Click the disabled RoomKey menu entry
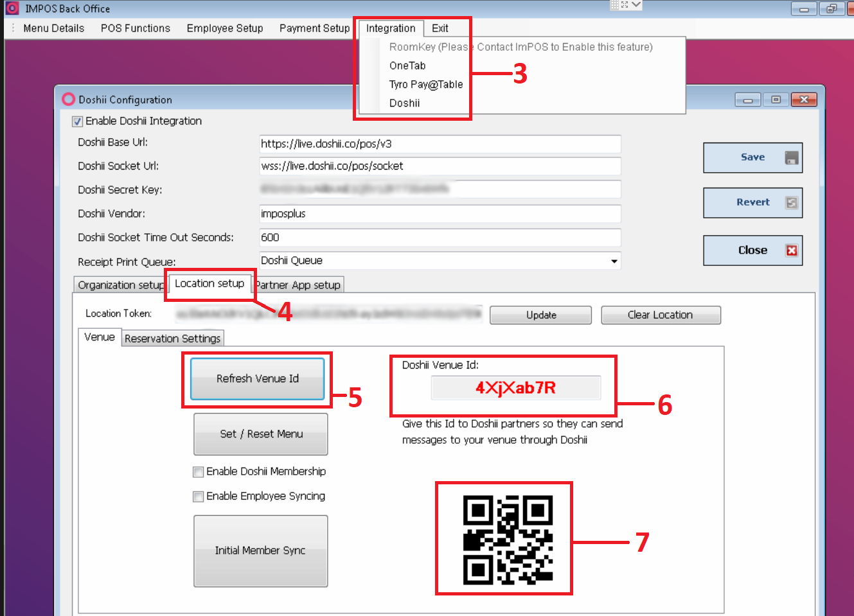Image resolution: width=854 pixels, height=616 pixels. (520, 47)
